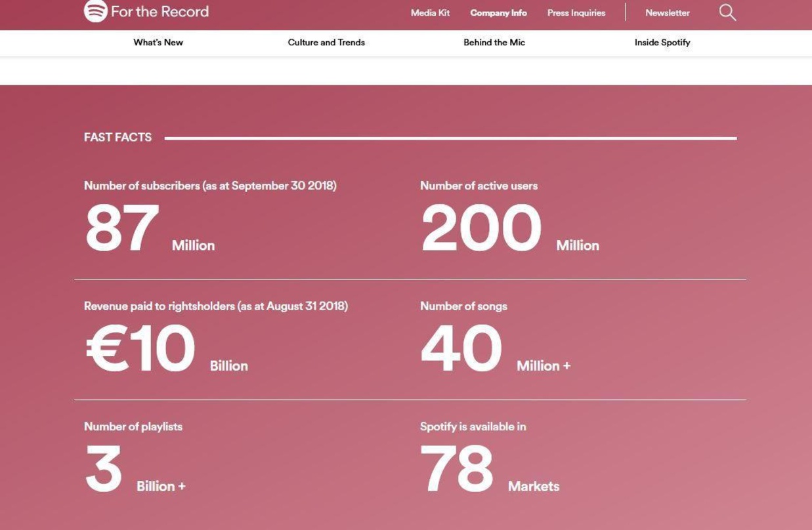Click 'Million' beside the 200 figure

(x=578, y=245)
